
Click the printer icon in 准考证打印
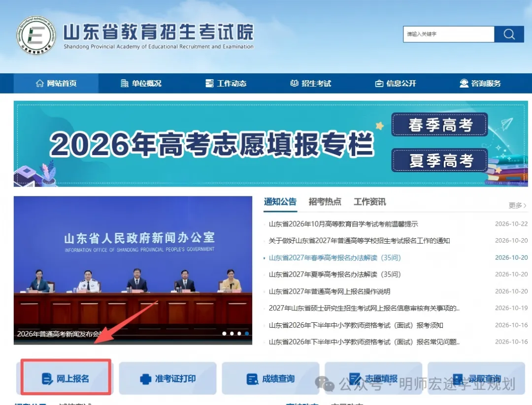[145, 379]
